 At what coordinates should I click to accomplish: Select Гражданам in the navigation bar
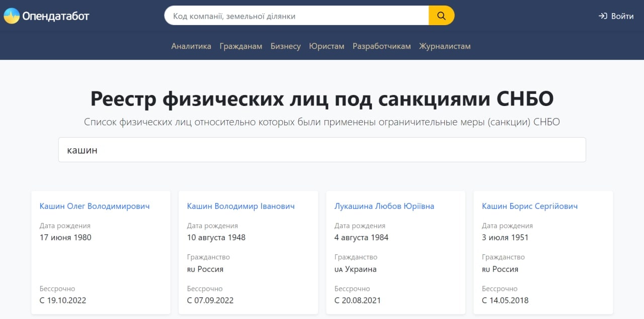[240, 46]
